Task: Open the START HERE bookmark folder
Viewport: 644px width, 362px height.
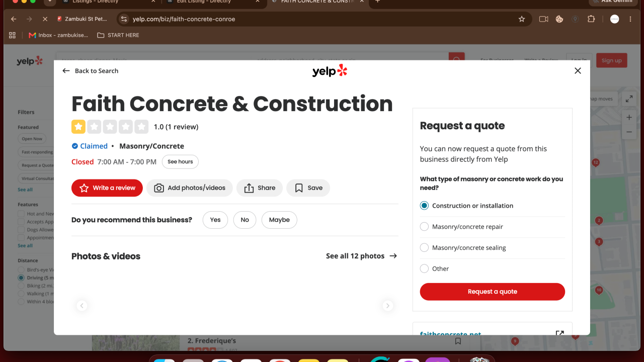Action: click(118, 35)
